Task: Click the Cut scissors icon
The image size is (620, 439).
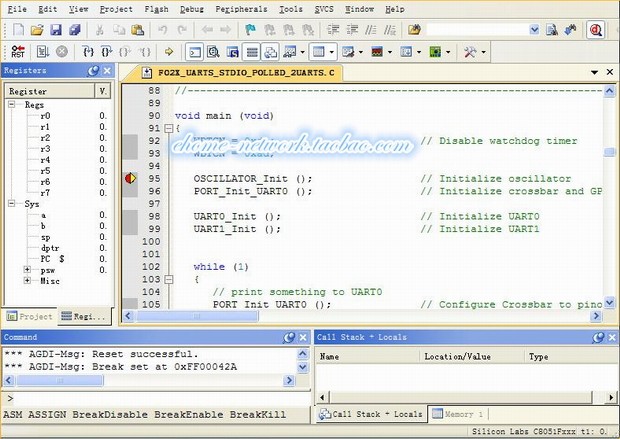Action: point(100,29)
